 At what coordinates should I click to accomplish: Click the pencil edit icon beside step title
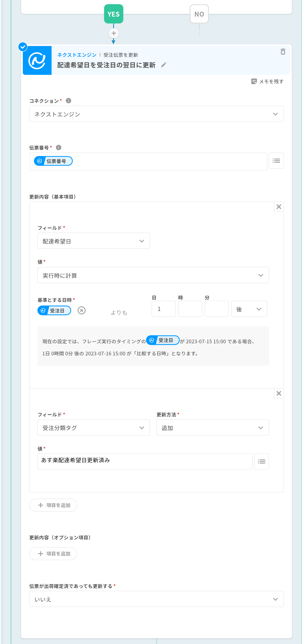click(164, 65)
